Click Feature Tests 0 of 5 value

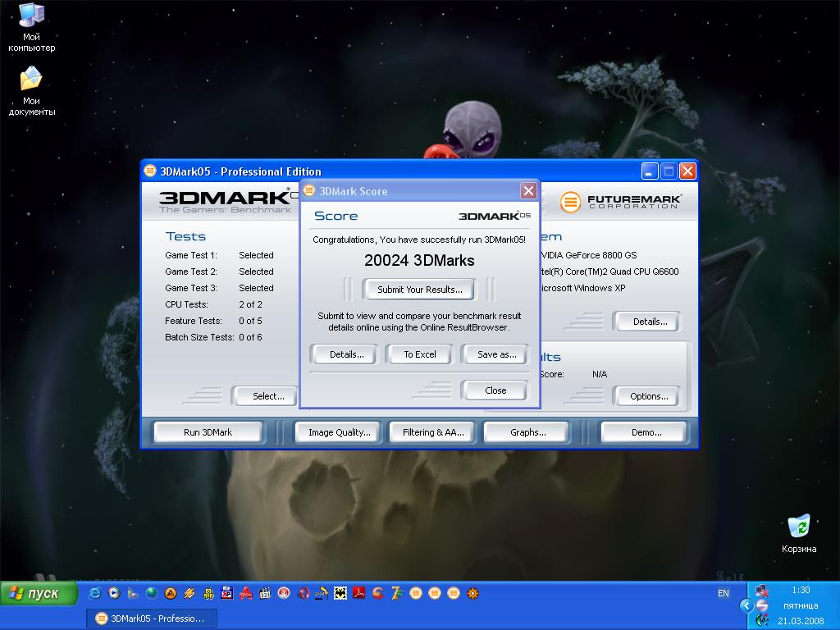click(x=250, y=321)
